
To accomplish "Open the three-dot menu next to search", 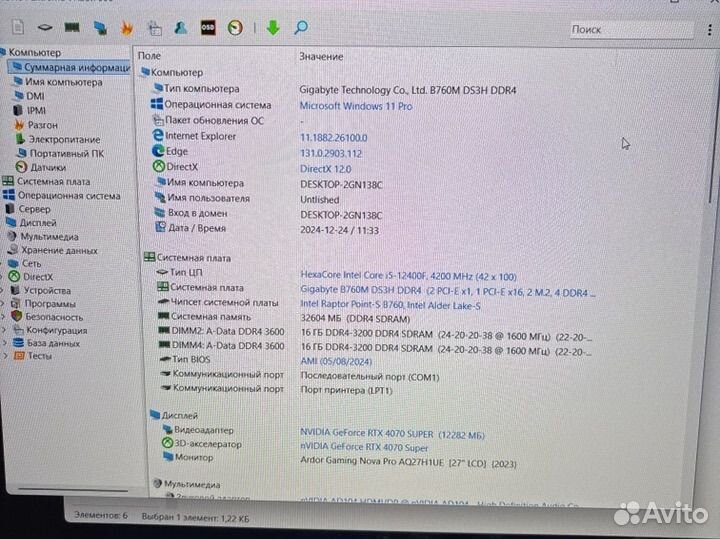I will (710, 30).
